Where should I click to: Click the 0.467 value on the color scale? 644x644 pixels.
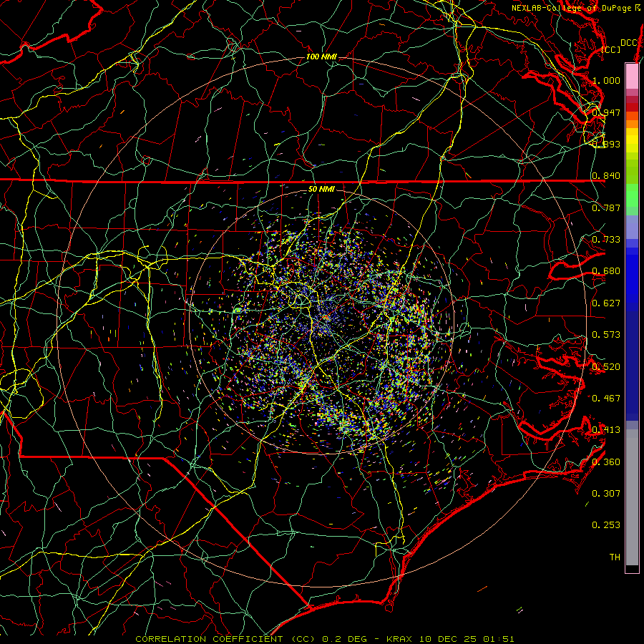pyautogui.click(x=606, y=399)
